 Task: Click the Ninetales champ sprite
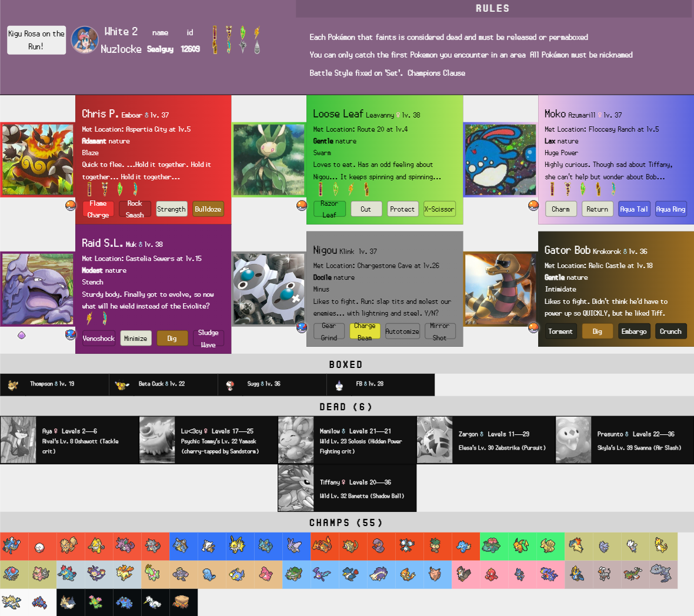tap(548, 545)
